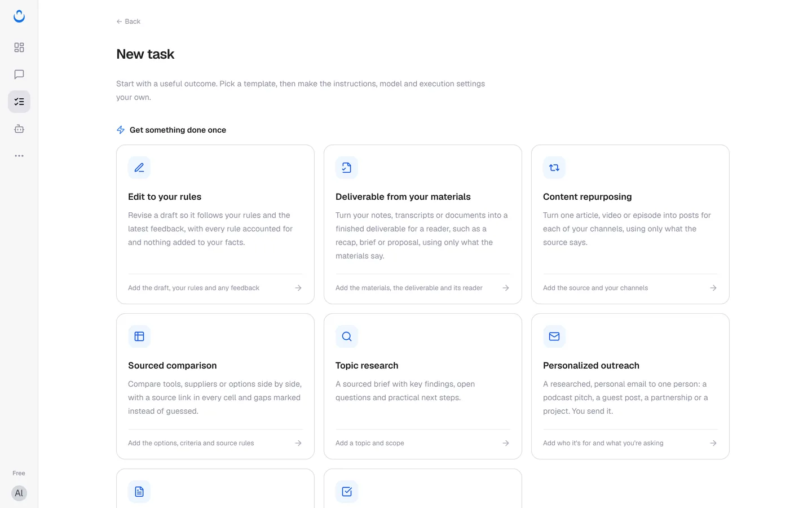Click the app logo in the sidebar

pyautogui.click(x=19, y=16)
